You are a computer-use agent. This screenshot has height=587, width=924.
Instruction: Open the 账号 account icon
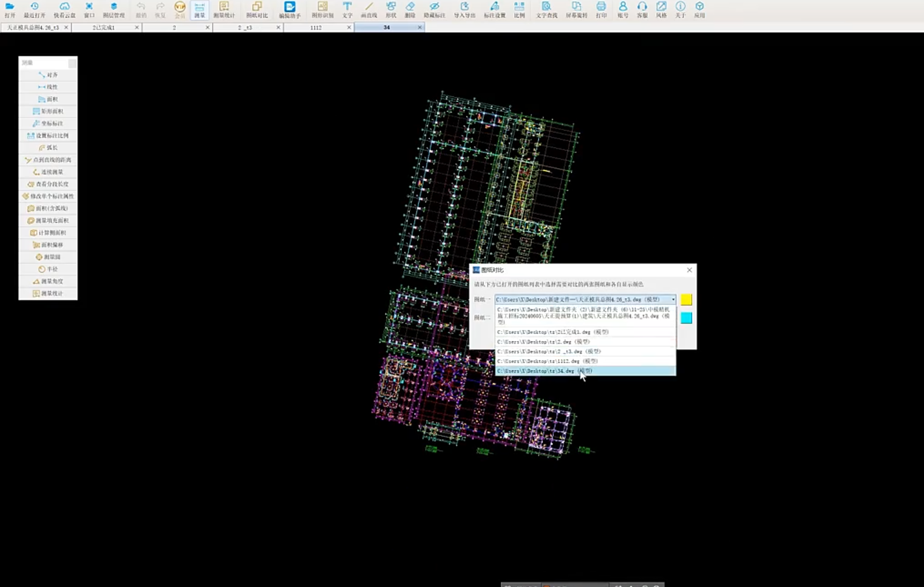(x=623, y=10)
